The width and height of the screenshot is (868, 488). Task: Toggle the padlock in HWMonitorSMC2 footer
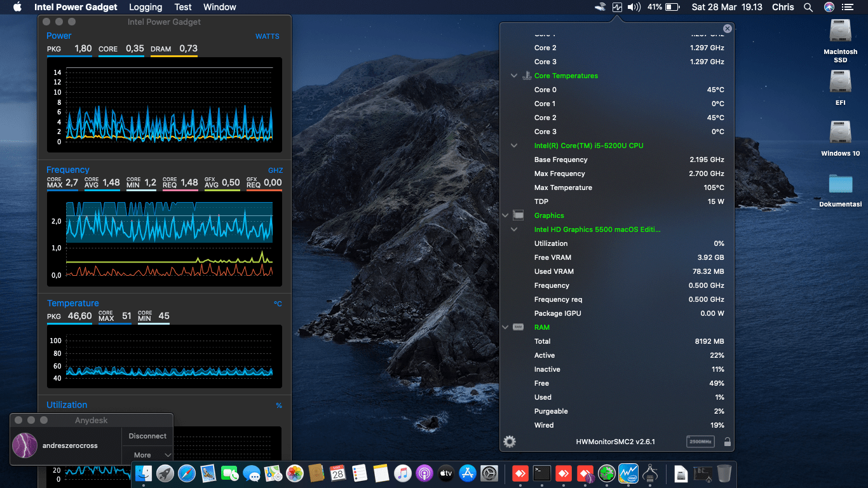728,442
